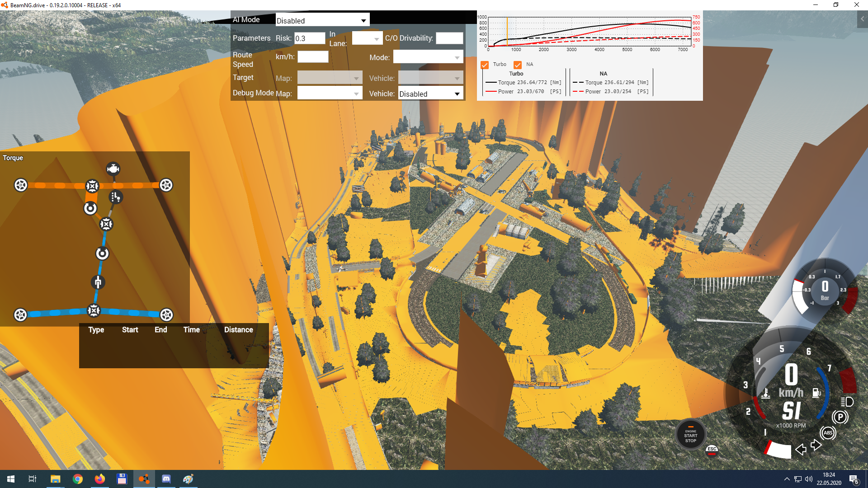The image size is (868, 488).
Task: Uncheck the NA curve checkbox
Action: pyautogui.click(x=518, y=65)
